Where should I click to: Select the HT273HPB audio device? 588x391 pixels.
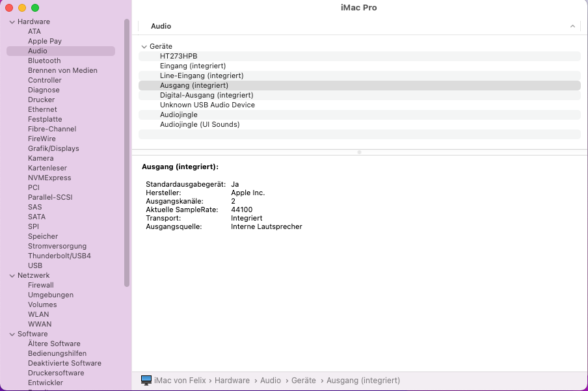coord(359,56)
